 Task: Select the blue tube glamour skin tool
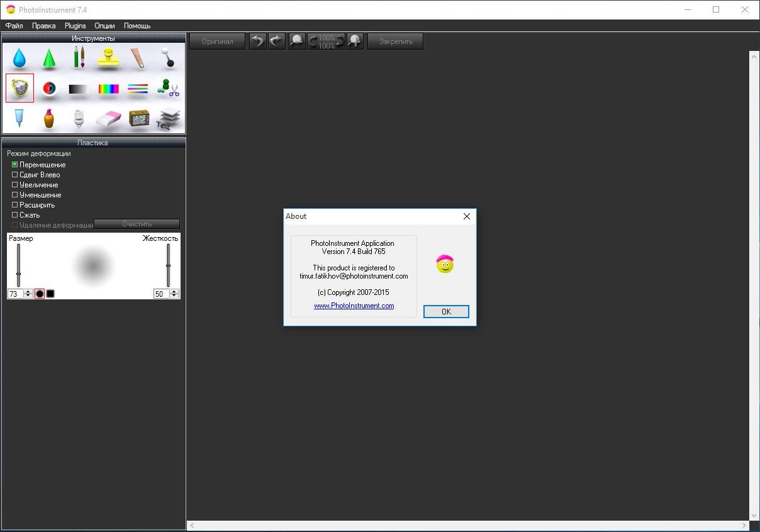tap(20, 118)
